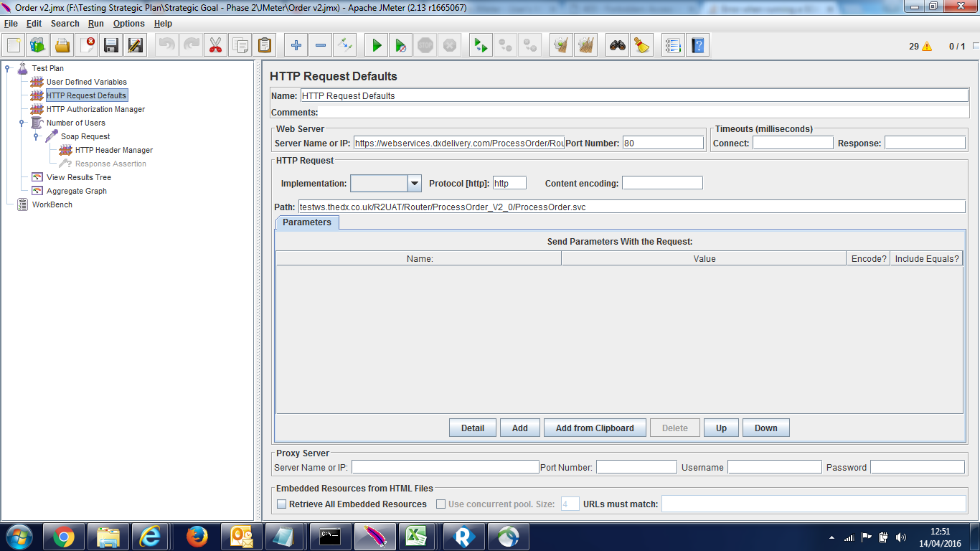Click the Connect timeout field
The height and width of the screenshot is (551, 980).
pyautogui.click(x=793, y=143)
